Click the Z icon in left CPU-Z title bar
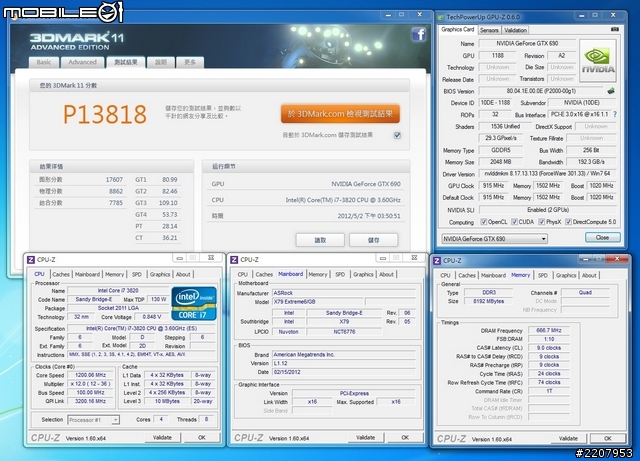640x461 pixels. [x=31, y=260]
